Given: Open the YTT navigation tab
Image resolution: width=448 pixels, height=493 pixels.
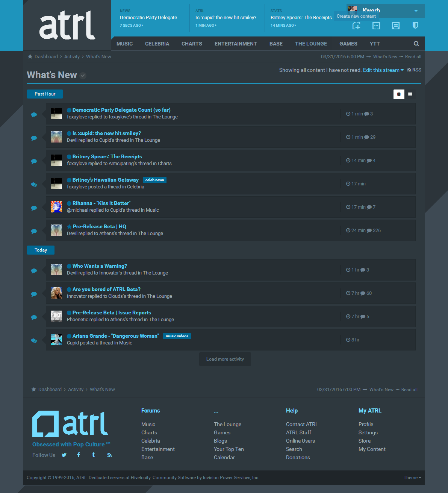Looking at the screenshot, I should point(375,44).
